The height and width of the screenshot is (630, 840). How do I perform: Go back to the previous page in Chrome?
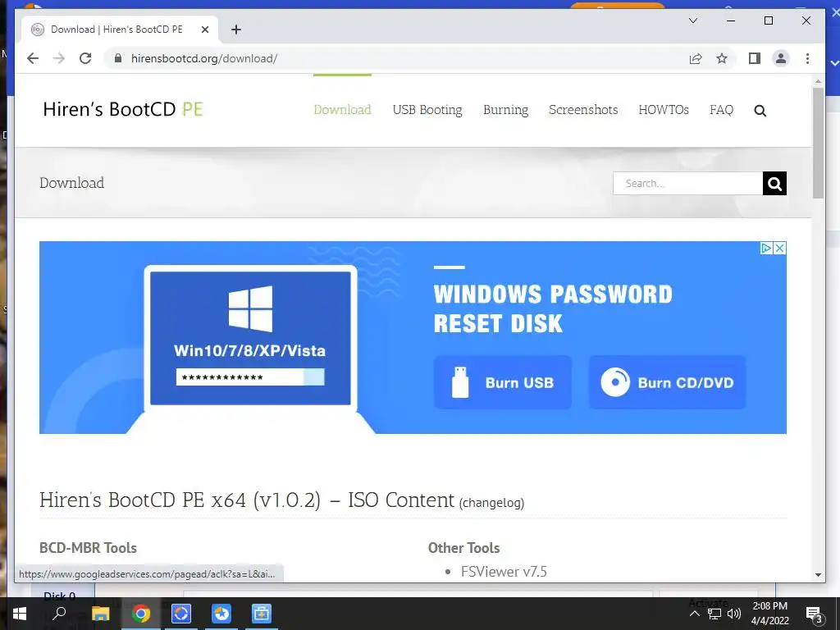pyautogui.click(x=33, y=58)
